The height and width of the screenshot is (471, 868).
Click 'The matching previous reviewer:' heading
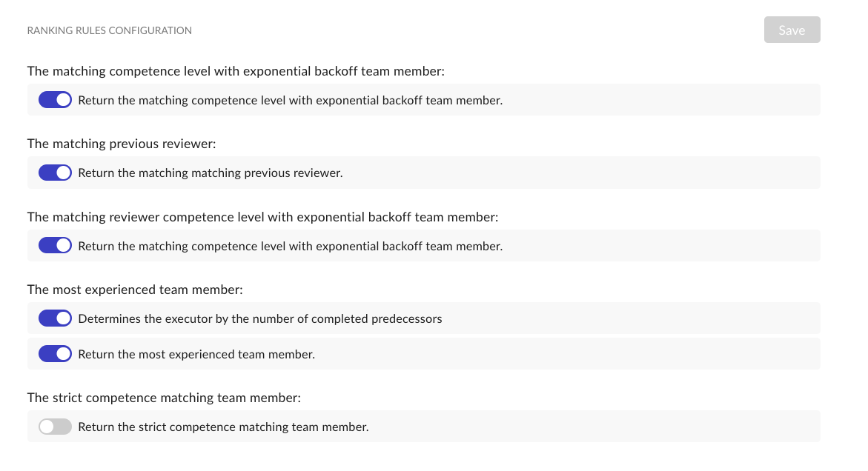[121, 144]
